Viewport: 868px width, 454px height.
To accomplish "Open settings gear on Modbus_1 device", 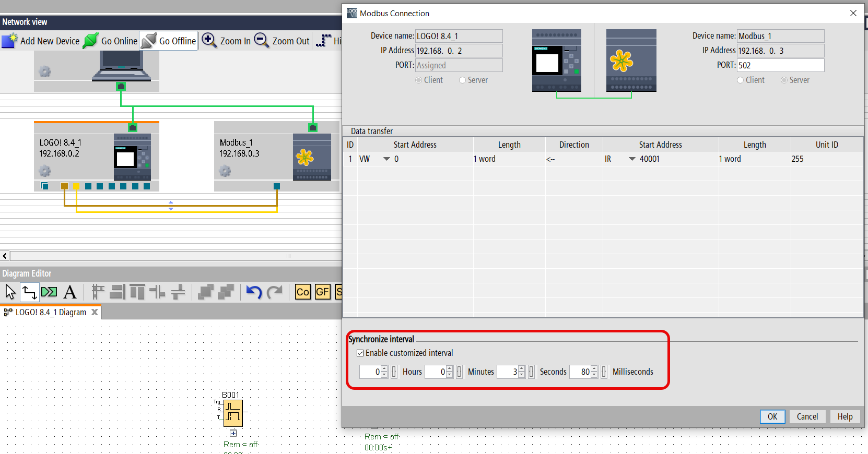I will click(225, 171).
